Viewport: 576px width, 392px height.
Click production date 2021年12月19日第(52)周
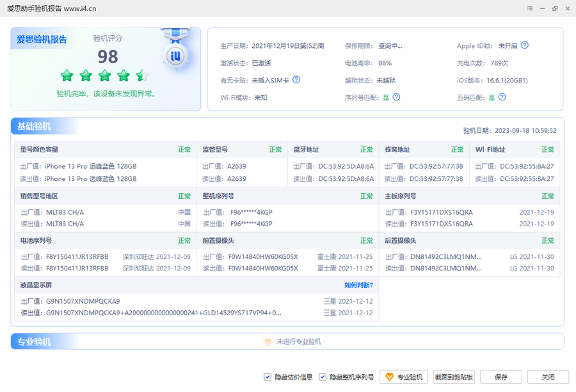point(288,46)
